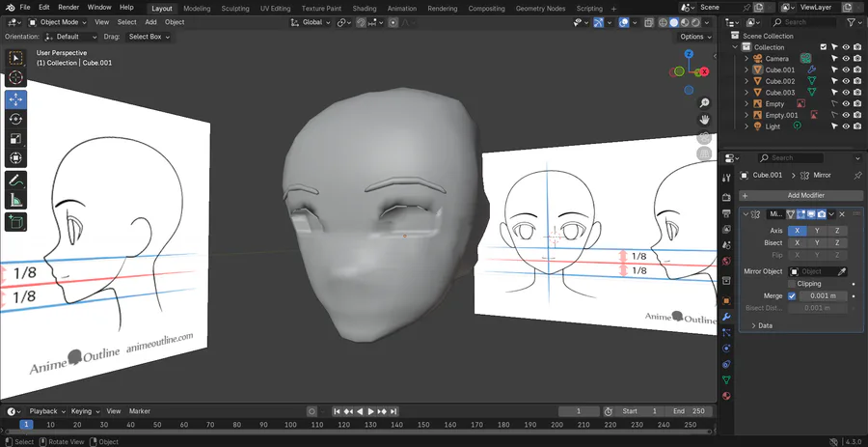Open the Render properties tab

click(x=727, y=197)
